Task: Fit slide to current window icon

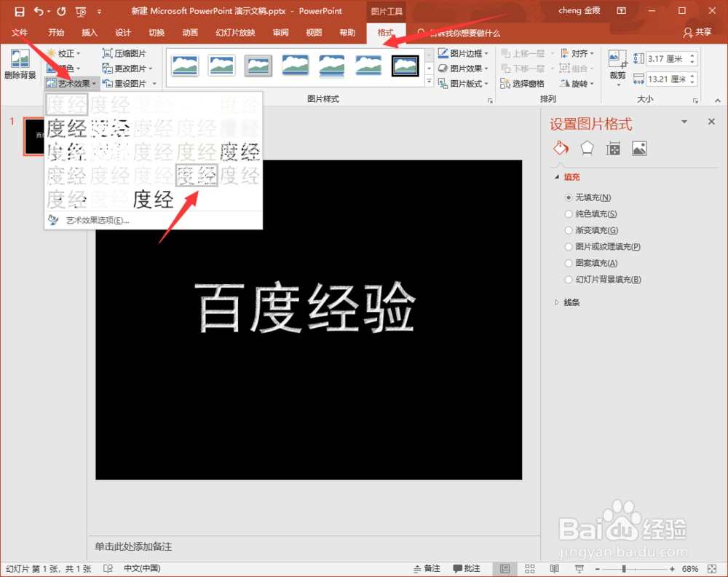Action: (x=712, y=569)
